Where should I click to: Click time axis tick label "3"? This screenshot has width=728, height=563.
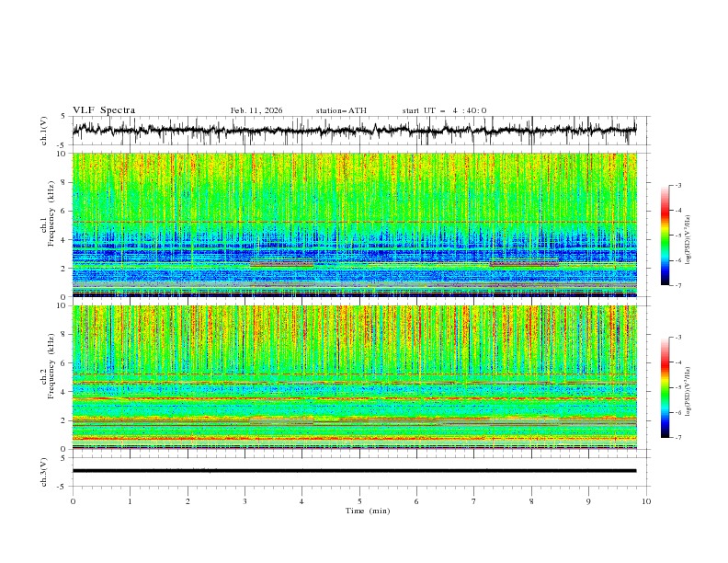point(245,501)
